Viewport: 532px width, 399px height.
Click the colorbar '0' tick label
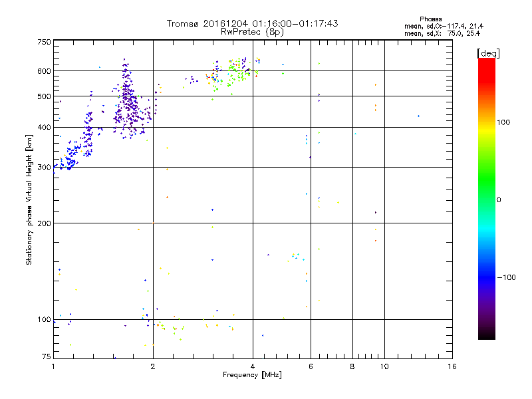click(499, 200)
